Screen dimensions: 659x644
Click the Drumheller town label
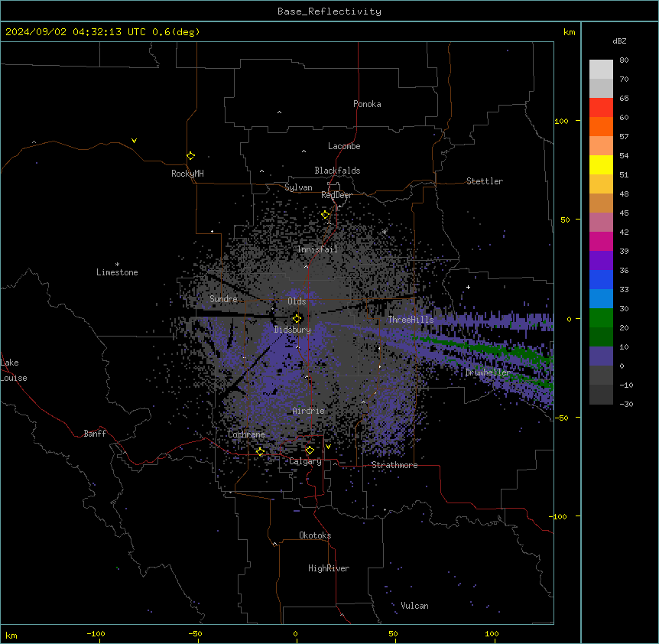[x=488, y=372]
